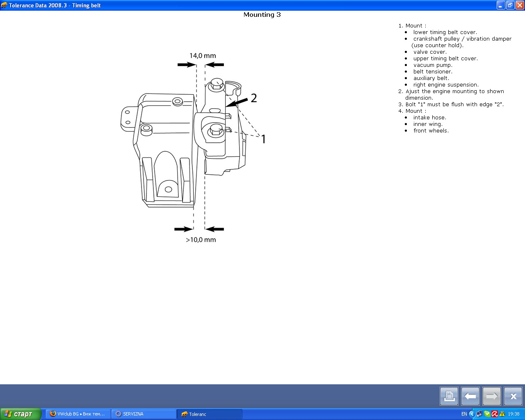The height and width of the screenshot is (420, 525).
Task: Go forward with the right arrow button
Action: click(x=492, y=396)
